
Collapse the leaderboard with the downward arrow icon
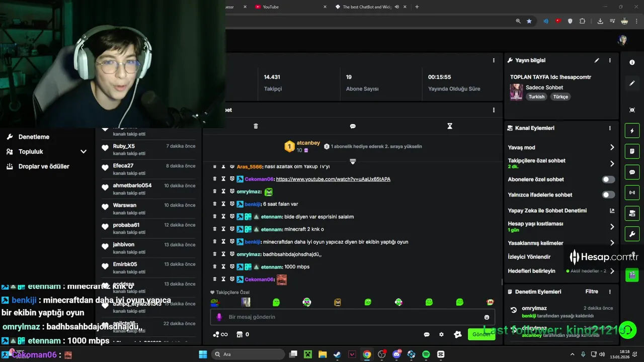coord(353,161)
